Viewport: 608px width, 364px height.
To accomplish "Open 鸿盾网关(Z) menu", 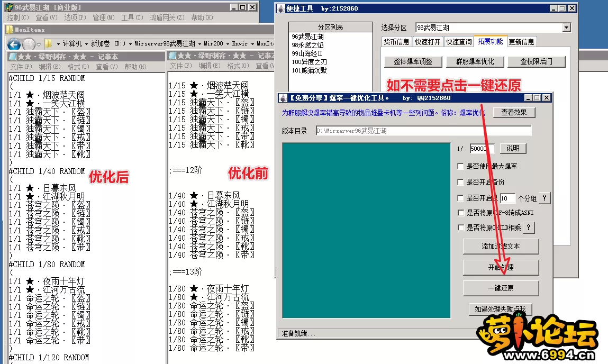I will [167, 17].
